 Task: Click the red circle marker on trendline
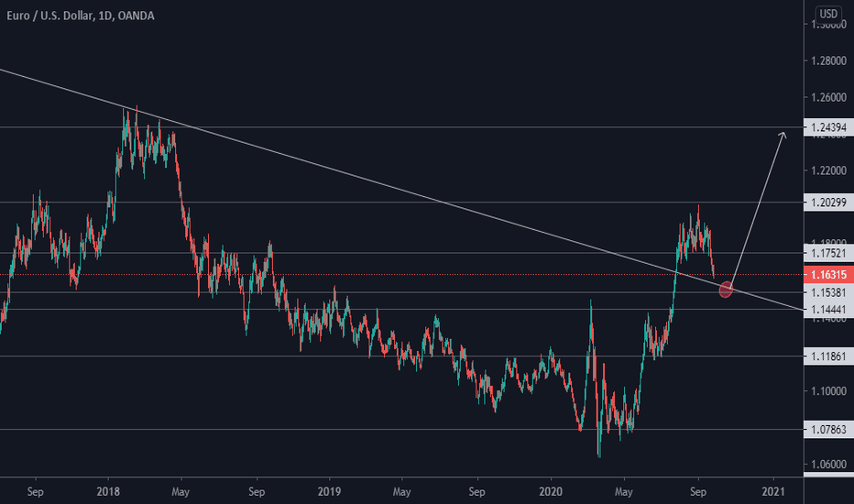coord(726,290)
